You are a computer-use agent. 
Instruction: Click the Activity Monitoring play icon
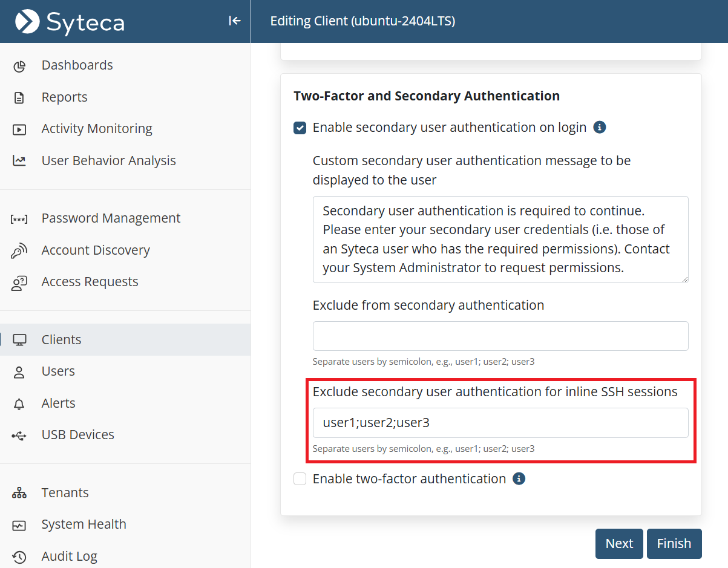click(x=19, y=129)
